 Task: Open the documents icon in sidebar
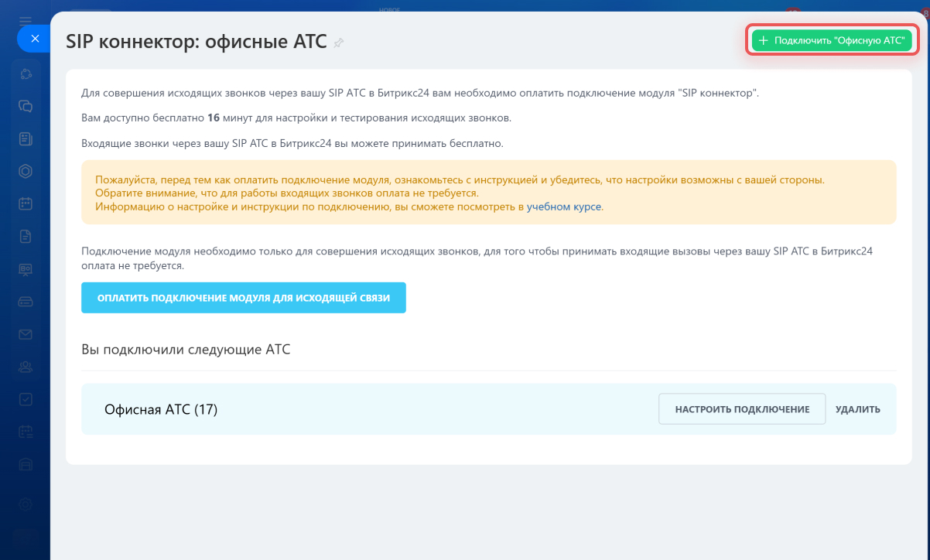[26, 237]
